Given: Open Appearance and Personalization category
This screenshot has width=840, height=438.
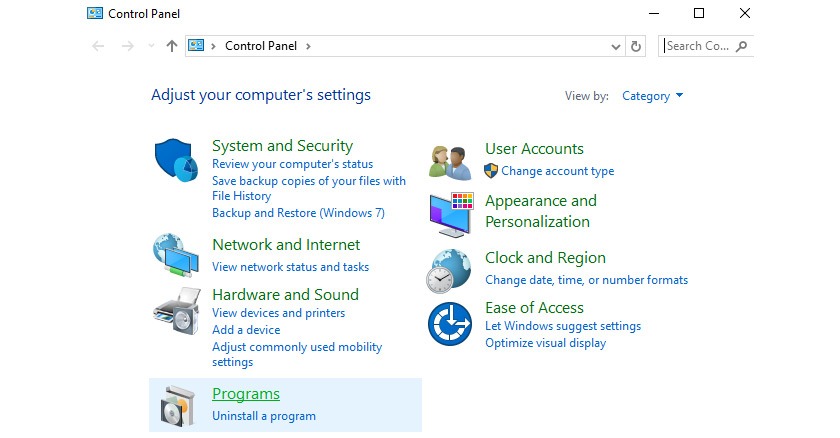Looking at the screenshot, I should (541, 211).
